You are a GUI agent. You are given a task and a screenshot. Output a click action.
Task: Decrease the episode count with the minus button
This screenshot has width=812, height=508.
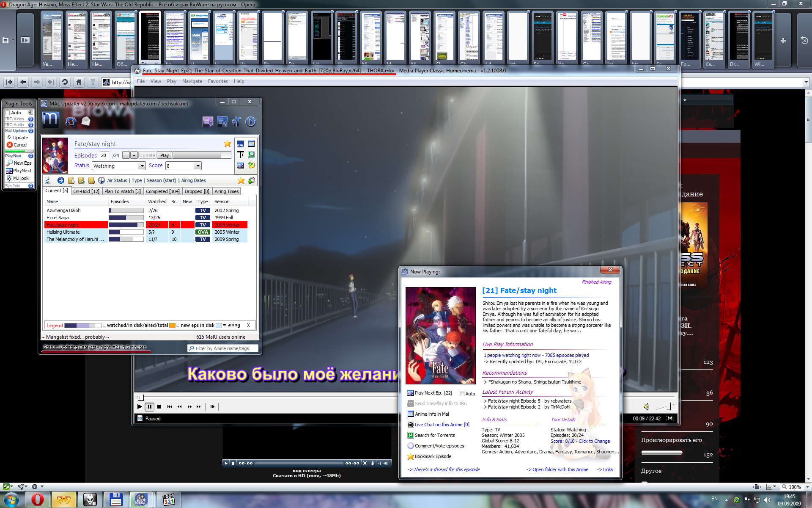click(x=126, y=155)
